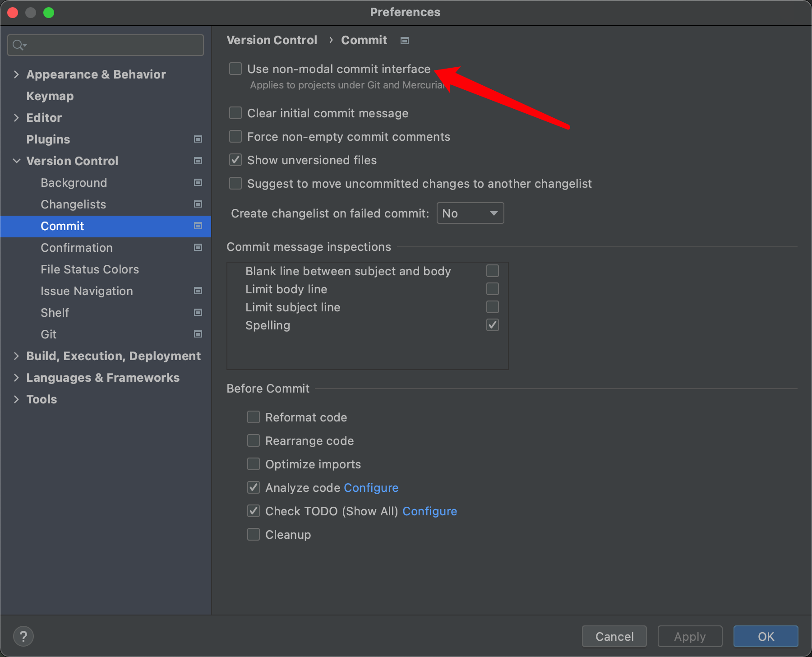Click the project-level icon next to Shelf
The image size is (812, 657).
coord(198,313)
